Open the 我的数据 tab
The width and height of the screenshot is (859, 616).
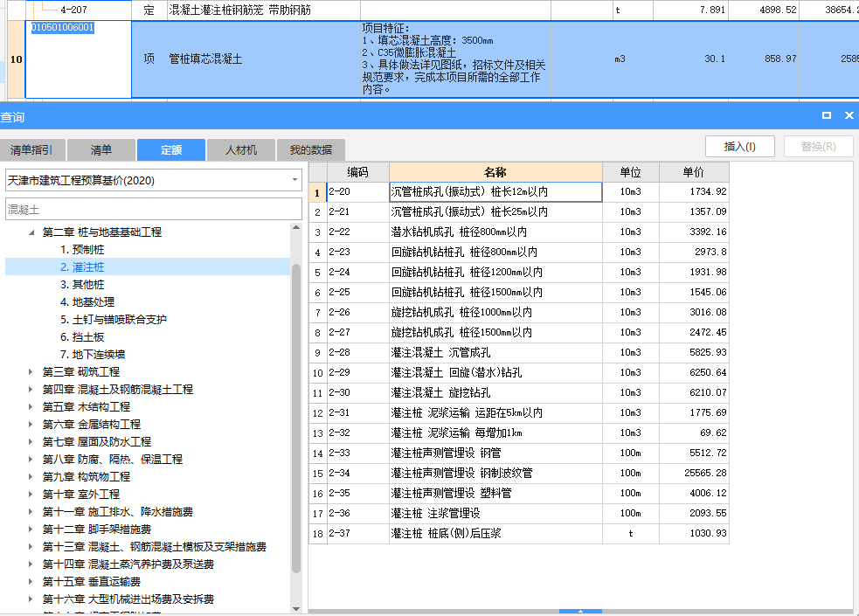point(311,150)
